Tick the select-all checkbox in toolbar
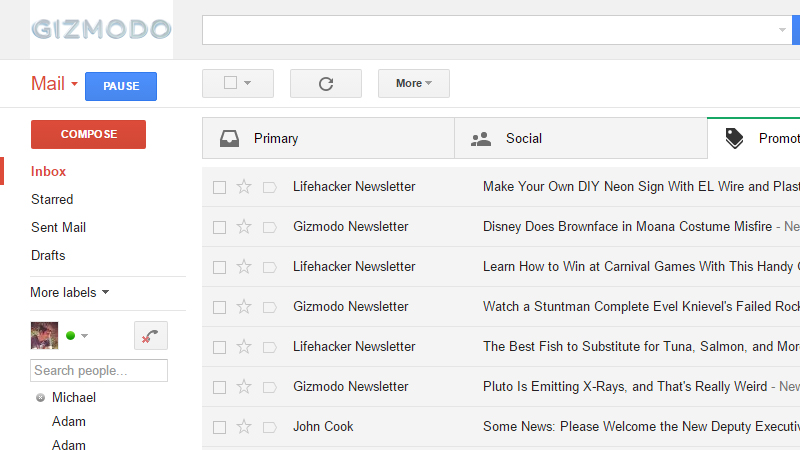 point(231,83)
